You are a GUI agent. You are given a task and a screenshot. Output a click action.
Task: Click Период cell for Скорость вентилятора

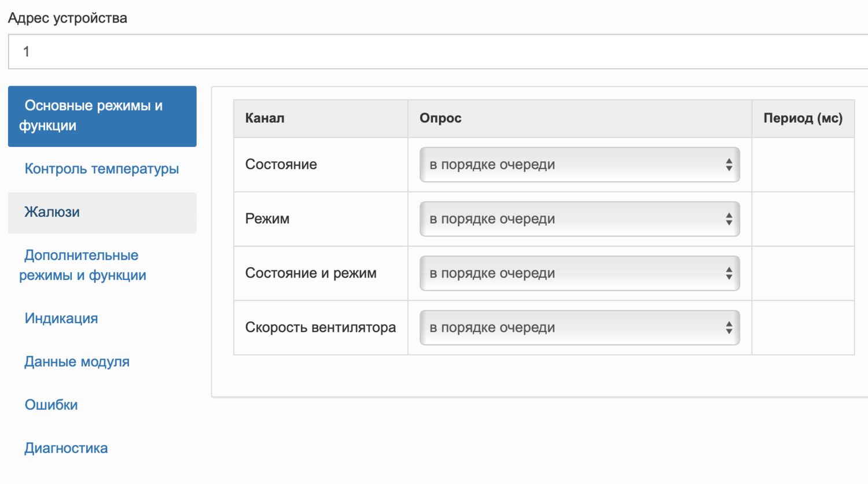click(803, 328)
